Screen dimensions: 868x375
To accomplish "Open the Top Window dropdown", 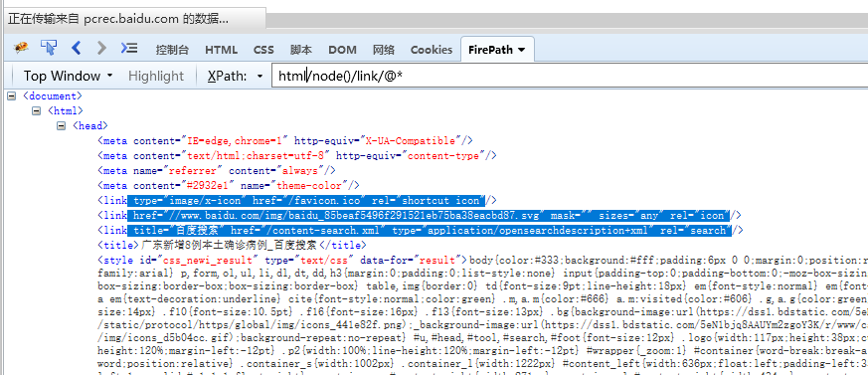I will pos(67,76).
